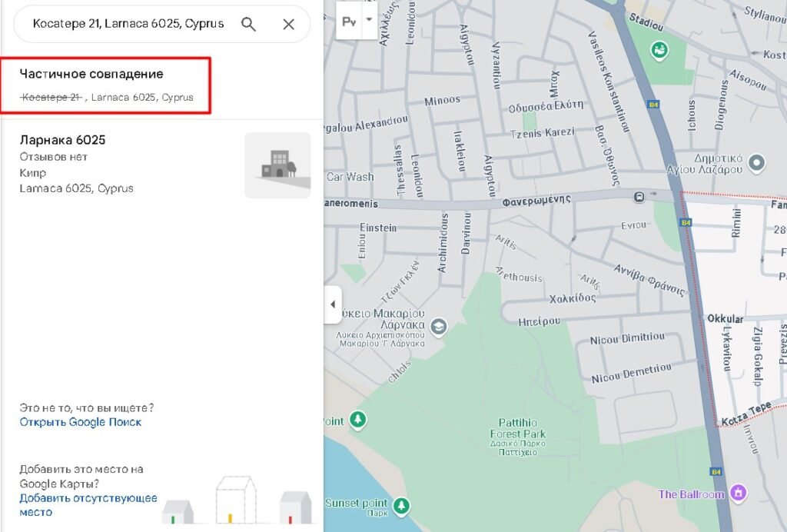Viewport: 787px width, 532px height.
Task: Click the Φανερωμένης street label
Action: [x=536, y=201]
